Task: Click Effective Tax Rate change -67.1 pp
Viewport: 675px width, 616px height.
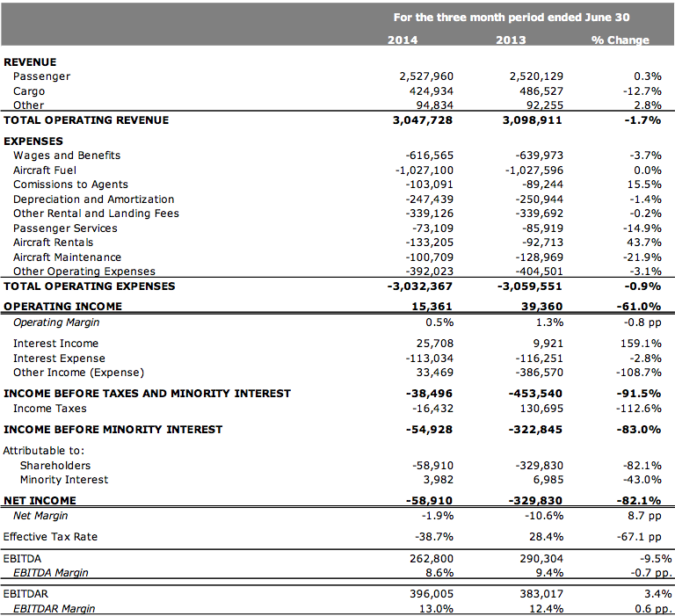Action: [x=640, y=537]
